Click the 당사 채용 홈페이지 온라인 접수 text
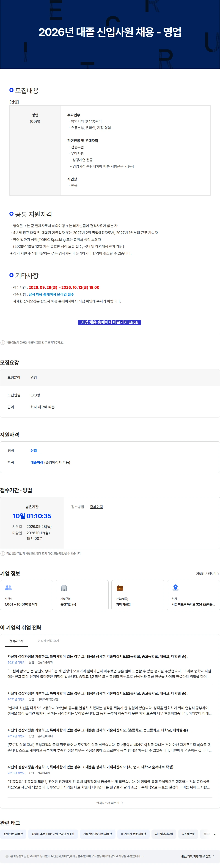Image resolution: width=220 pixels, height=868 pixels. point(51,294)
